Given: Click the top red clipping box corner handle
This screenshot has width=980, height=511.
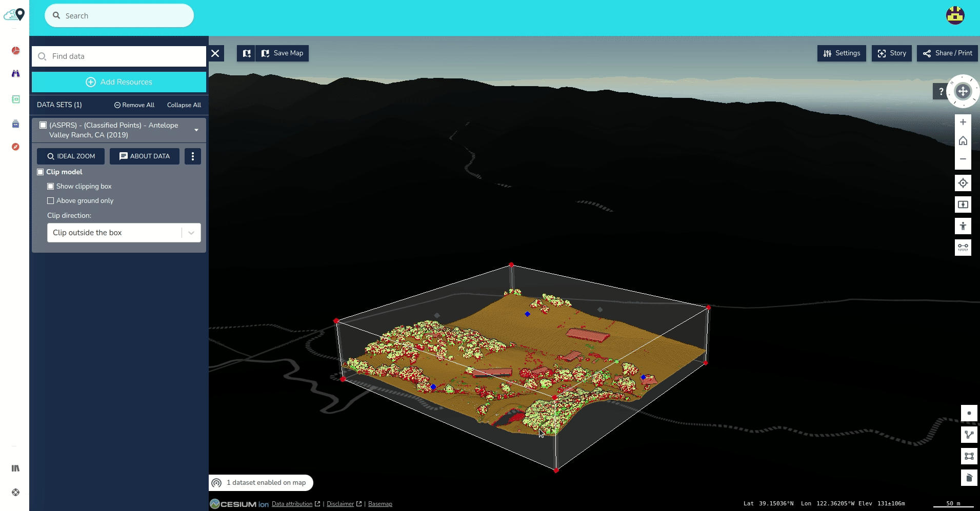Looking at the screenshot, I should [x=511, y=264].
